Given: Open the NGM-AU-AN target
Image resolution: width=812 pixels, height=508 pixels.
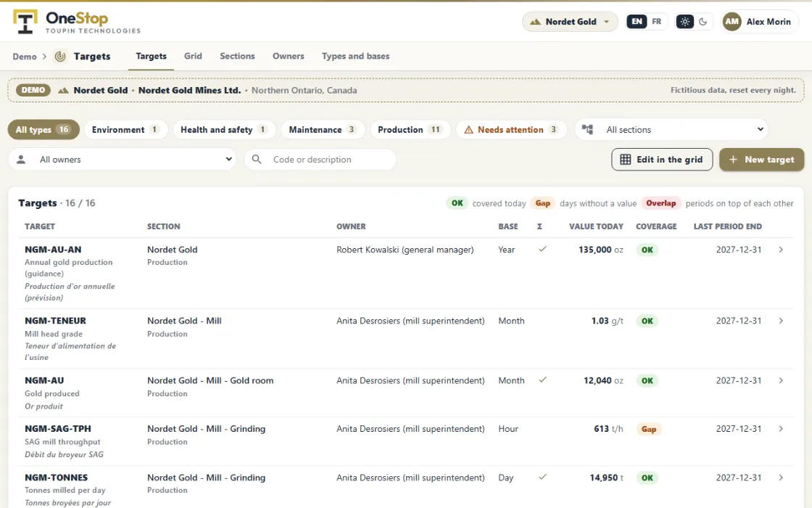Looking at the screenshot, I should pyautogui.click(x=53, y=250).
